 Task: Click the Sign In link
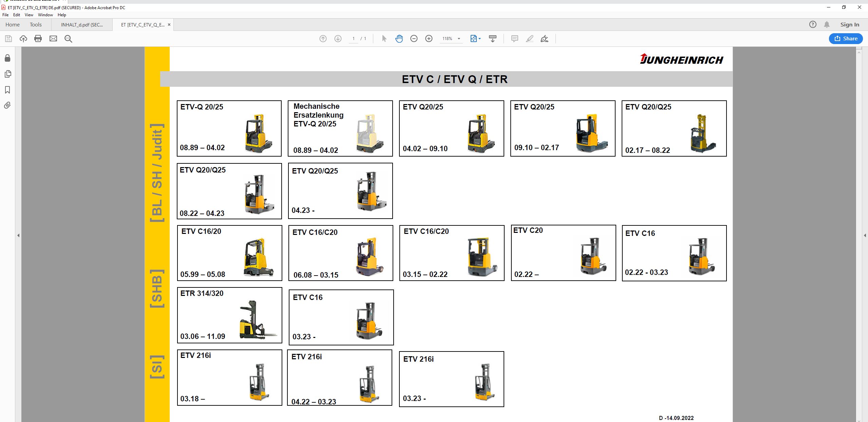click(849, 24)
